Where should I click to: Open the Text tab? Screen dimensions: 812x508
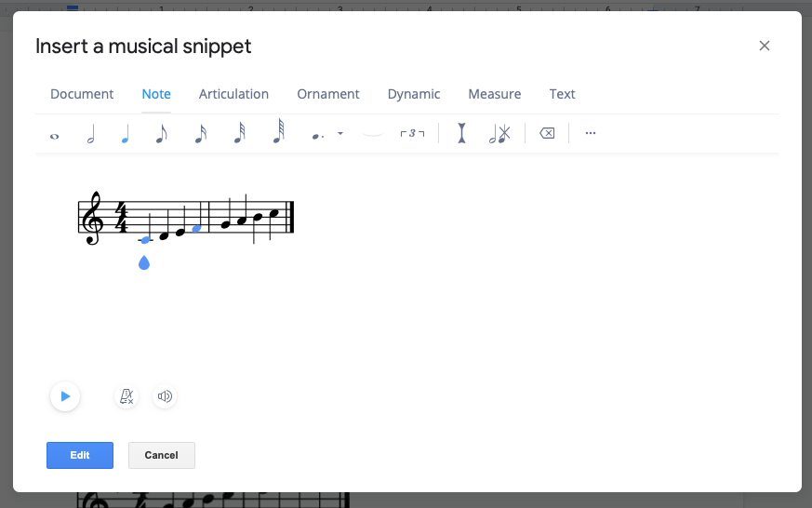tap(563, 94)
